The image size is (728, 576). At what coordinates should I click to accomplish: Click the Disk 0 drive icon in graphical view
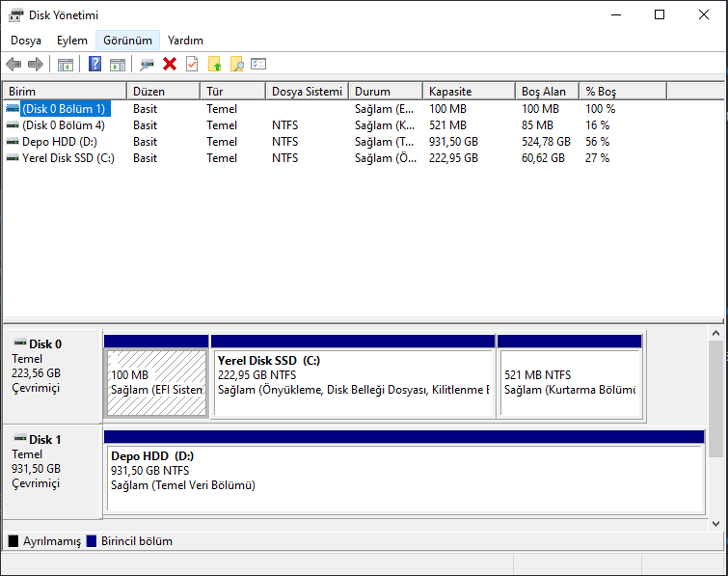(x=20, y=343)
